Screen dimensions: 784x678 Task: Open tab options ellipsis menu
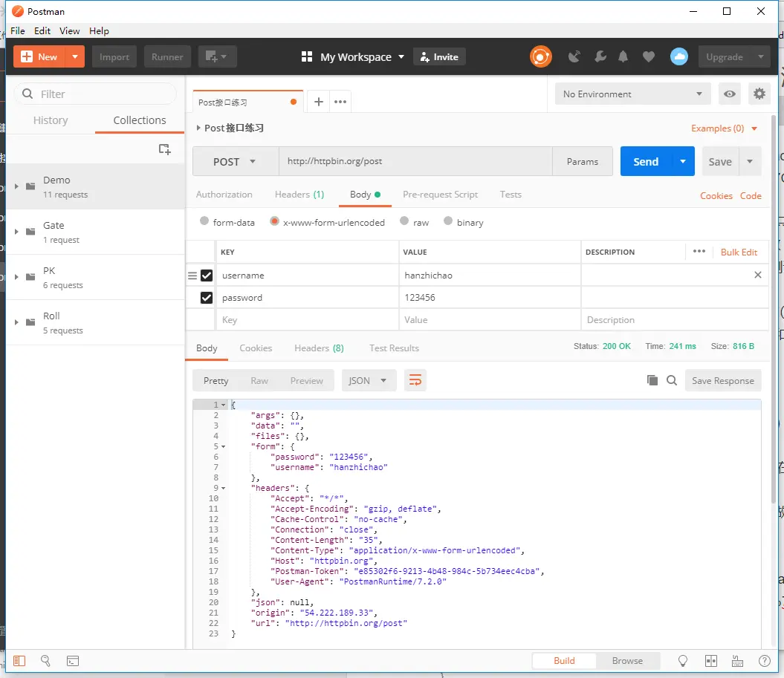[x=340, y=102]
